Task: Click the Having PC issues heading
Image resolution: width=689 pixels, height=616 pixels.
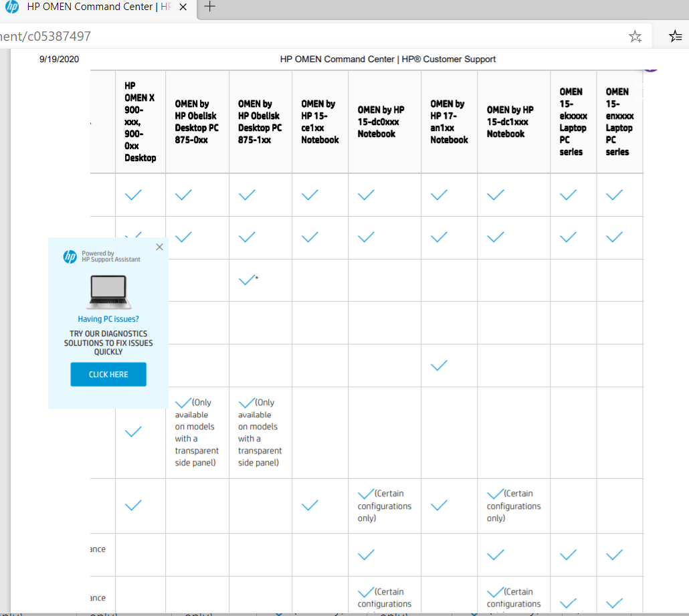Action: click(108, 319)
